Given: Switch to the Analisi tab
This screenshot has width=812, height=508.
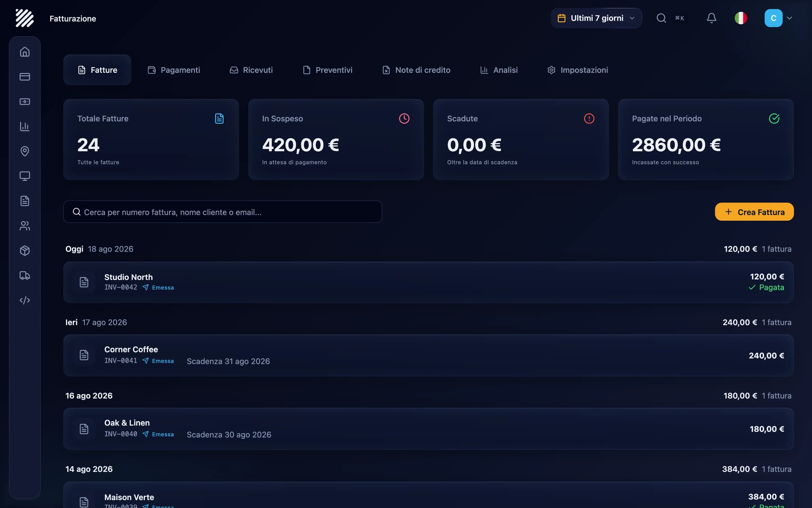Looking at the screenshot, I should point(499,70).
